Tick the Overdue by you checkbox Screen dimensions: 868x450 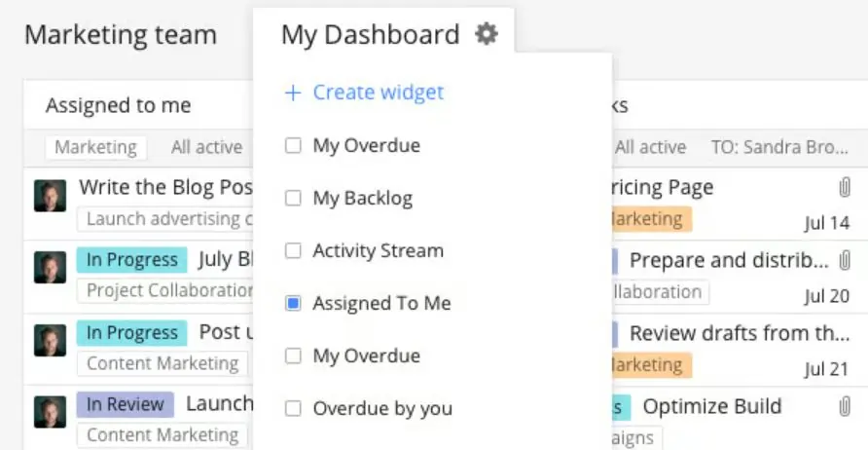pyautogui.click(x=293, y=409)
